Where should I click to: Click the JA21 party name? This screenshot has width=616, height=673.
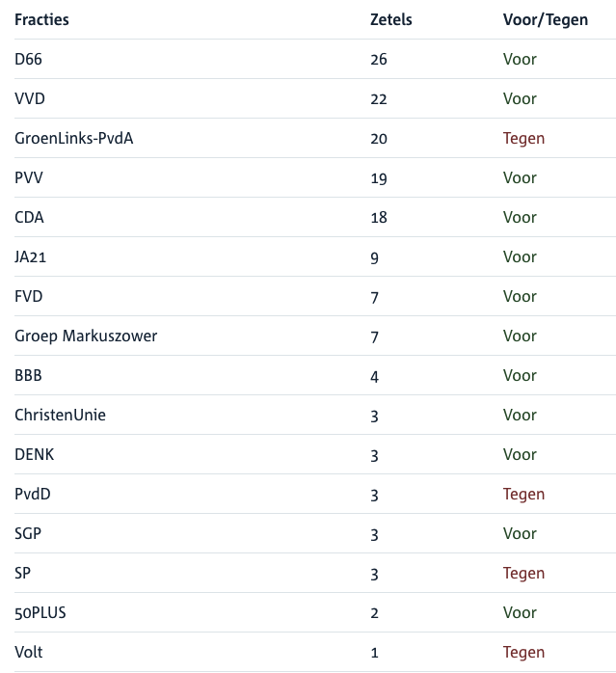click(33, 256)
